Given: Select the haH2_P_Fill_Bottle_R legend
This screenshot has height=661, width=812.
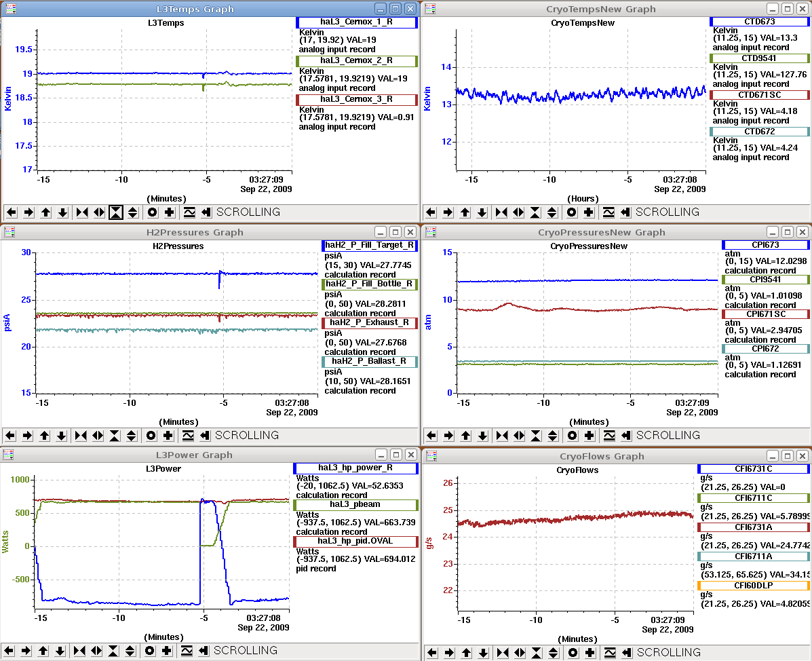Looking at the screenshot, I should (x=370, y=284).
